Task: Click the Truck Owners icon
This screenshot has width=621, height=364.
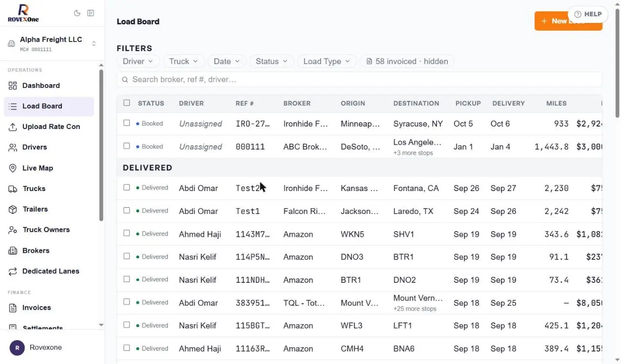Action: pos(13,230)
